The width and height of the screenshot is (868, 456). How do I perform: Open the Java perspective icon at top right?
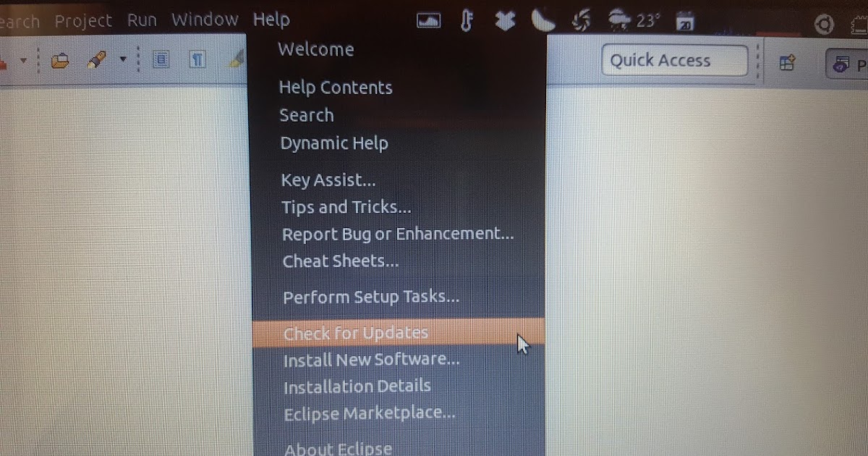[x=841, y=64]
